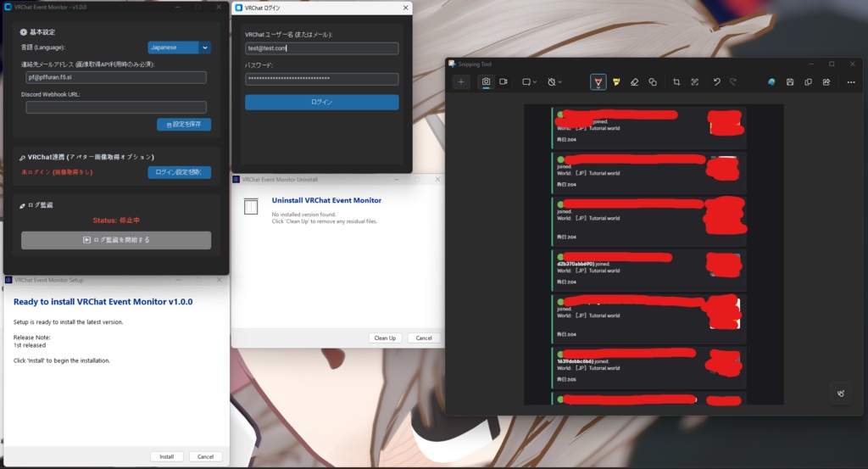The image size is (868, 469).
Task: Close the VRChat ログイン dialog
Action: pos(405,8)
